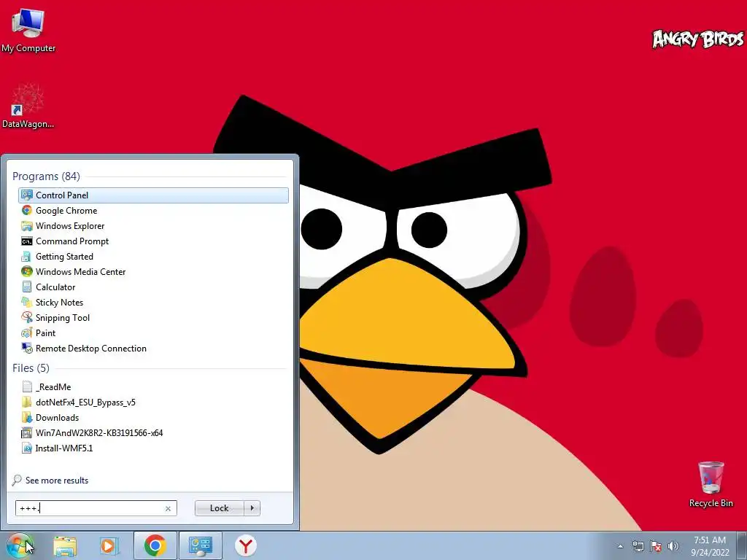Click the Windows Start orb
Image resolution: width=747 pixels, height=560 pixels.
tap(20, 545)
